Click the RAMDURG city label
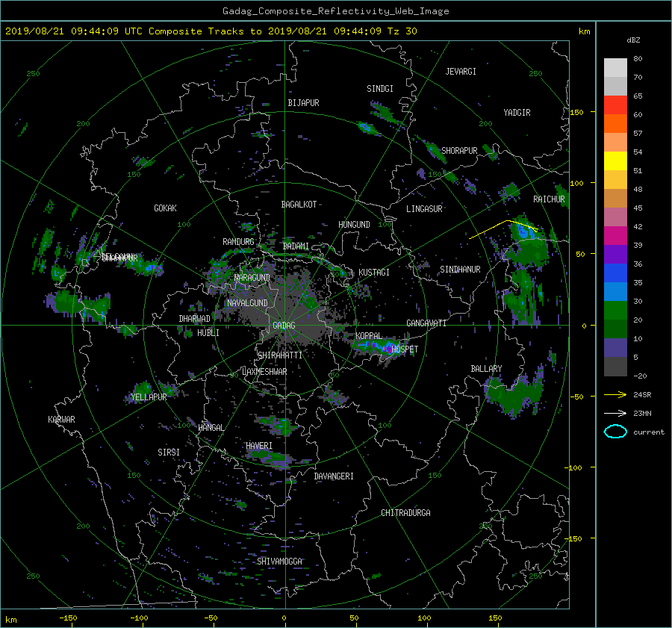This screenshot has height=628, width=672. click(x=238, y=242)
